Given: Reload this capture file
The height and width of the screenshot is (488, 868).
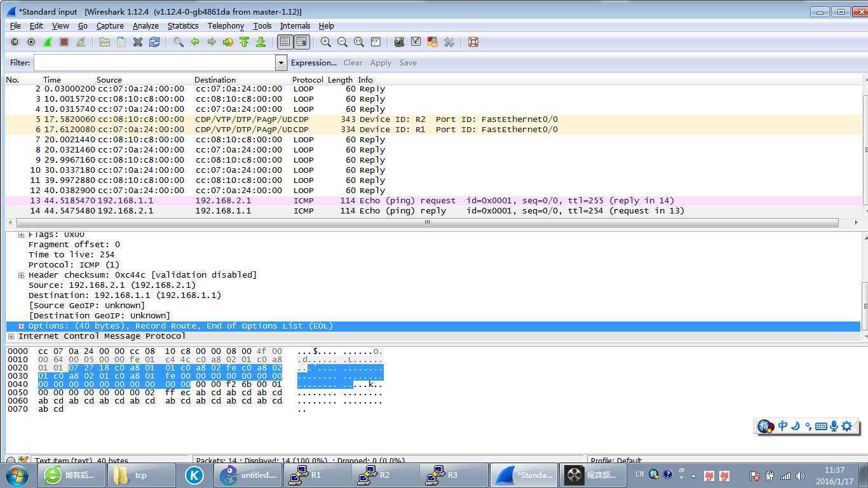Looking at the screenshot, I should pyautogui.click(x=154, y=42).
